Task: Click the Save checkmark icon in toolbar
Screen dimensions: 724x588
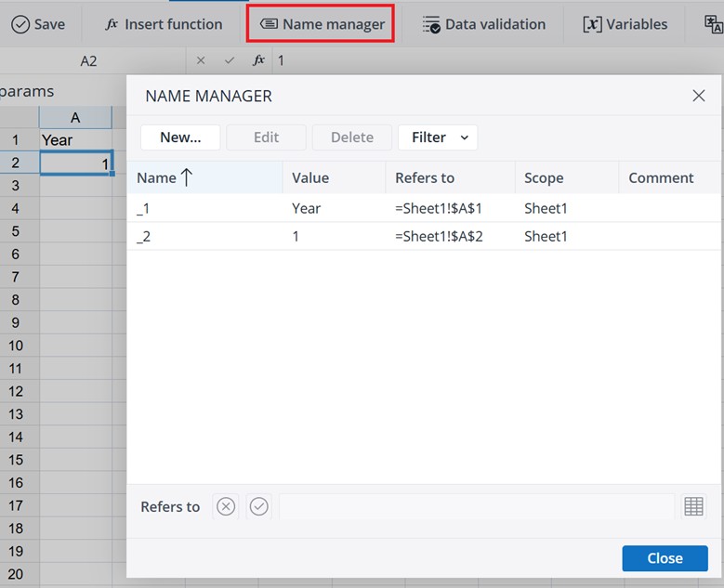Action: click(20, 24)
